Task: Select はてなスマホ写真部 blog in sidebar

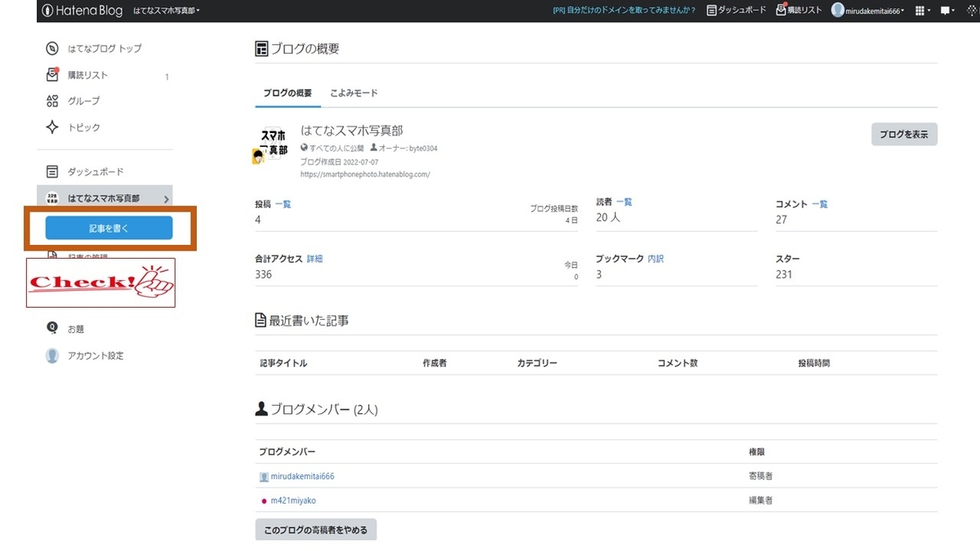Action: (x=105, y=198)
